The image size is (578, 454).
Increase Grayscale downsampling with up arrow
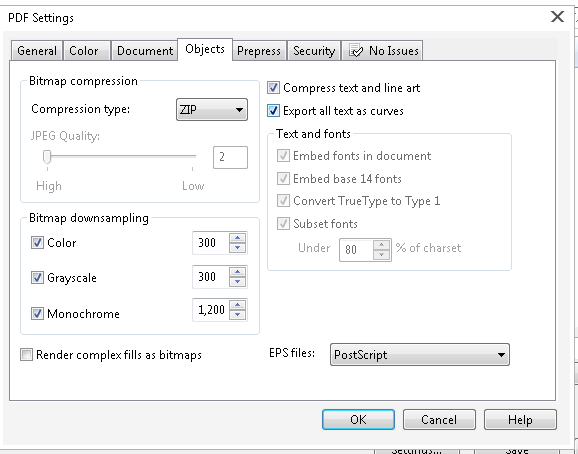(237, 272)
